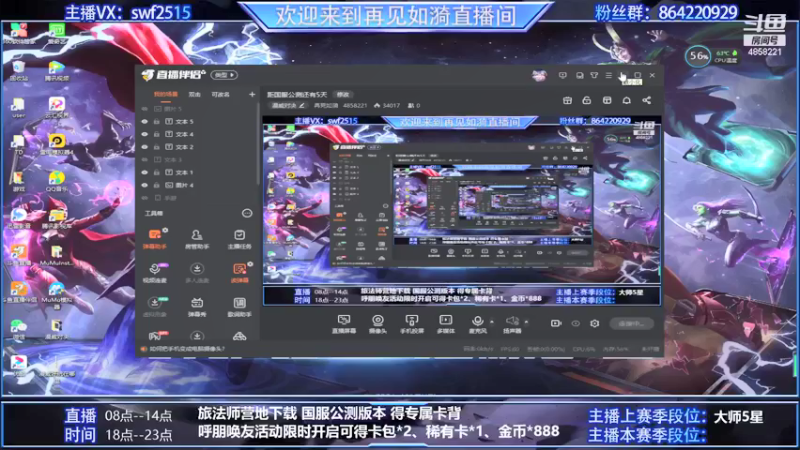
Task: Open the 歌词助手 lyrics assistant tool
Action: coord(239,307)
